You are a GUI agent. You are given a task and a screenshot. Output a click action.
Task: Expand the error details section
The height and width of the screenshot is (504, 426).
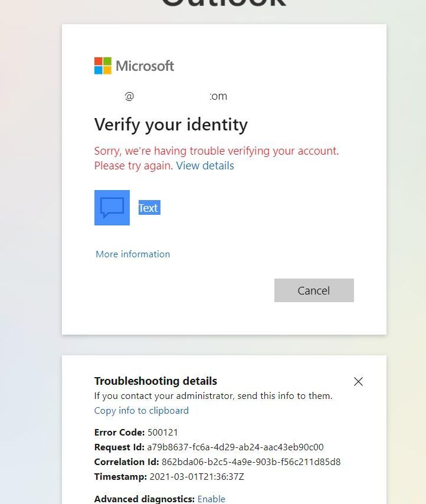point(205,166)
